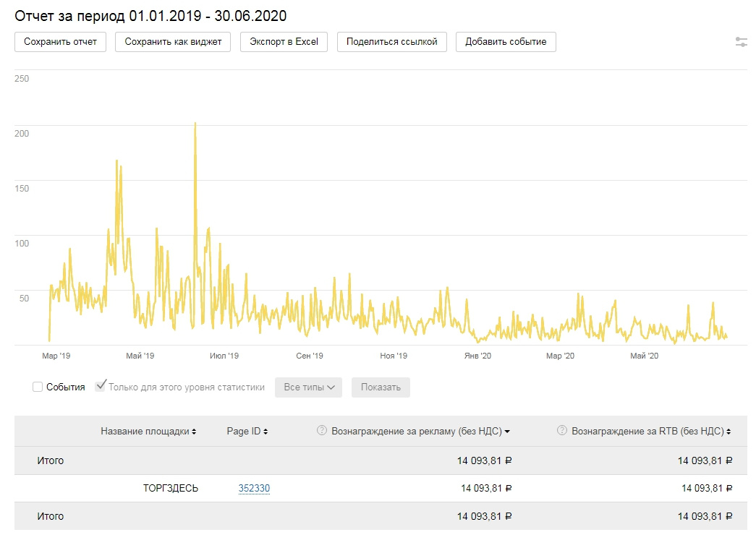Click the 50 y-axis value
The width and height of the screenshot is (756, 540).
pyautogui.click(x=24, y=298)
